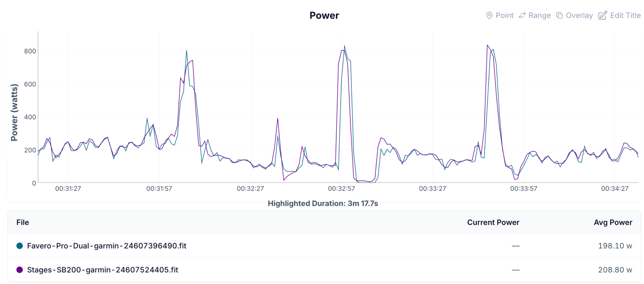This screenshot has height=284, width=644.
Task: Click the Favero row's Current Power dash
Action: tap(516, 246)
